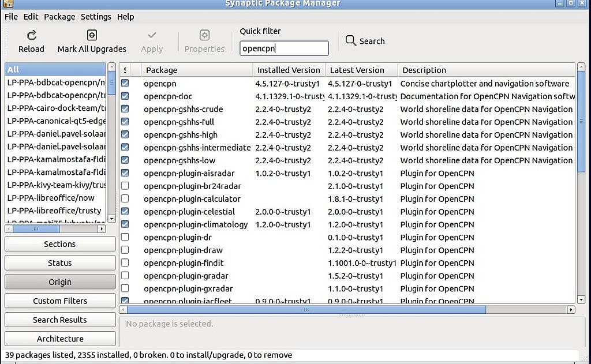Select LP-PPA-libreoffice/trusty origin entry
591x364 pixels.
coord(55,210)
